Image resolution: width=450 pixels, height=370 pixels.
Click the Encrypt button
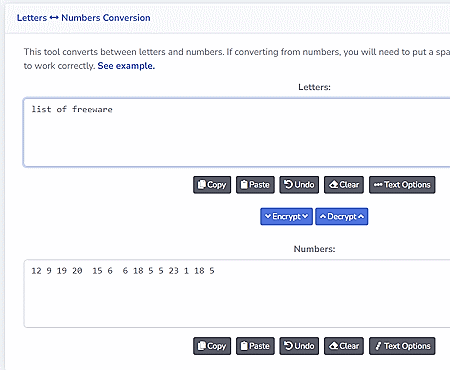point(287,217)
